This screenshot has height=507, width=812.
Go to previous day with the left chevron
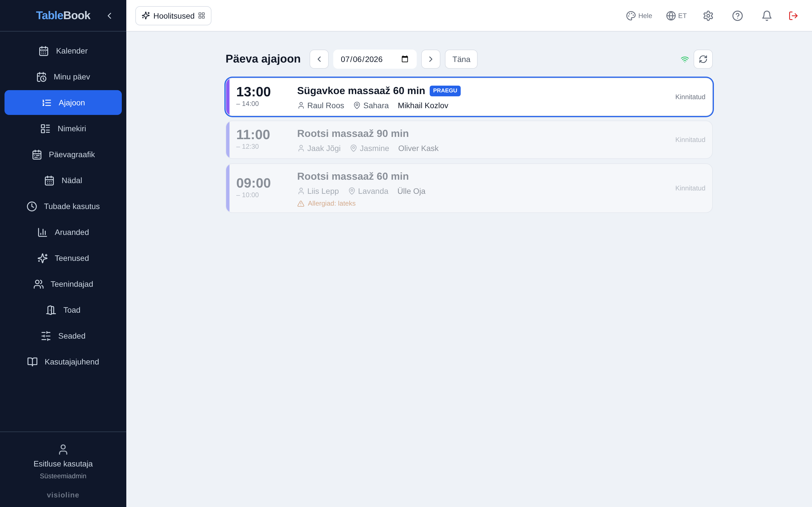pyautogui.click(x=319, y=59)
